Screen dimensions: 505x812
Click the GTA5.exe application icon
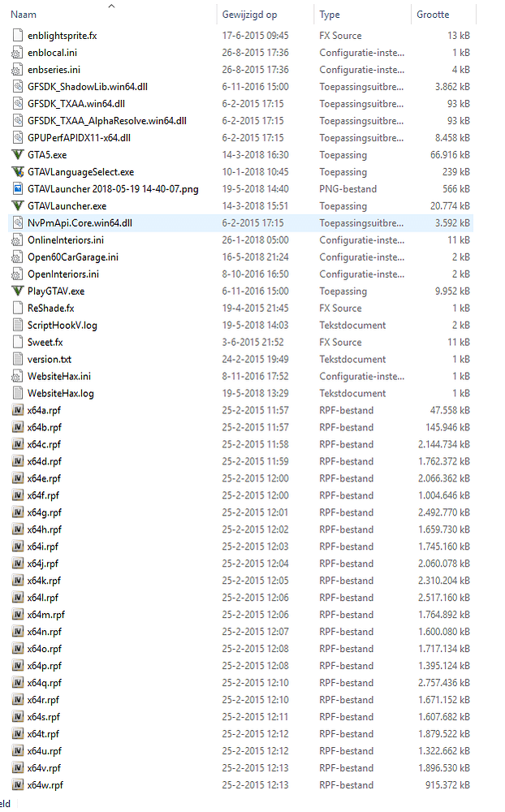coord(18,155)
